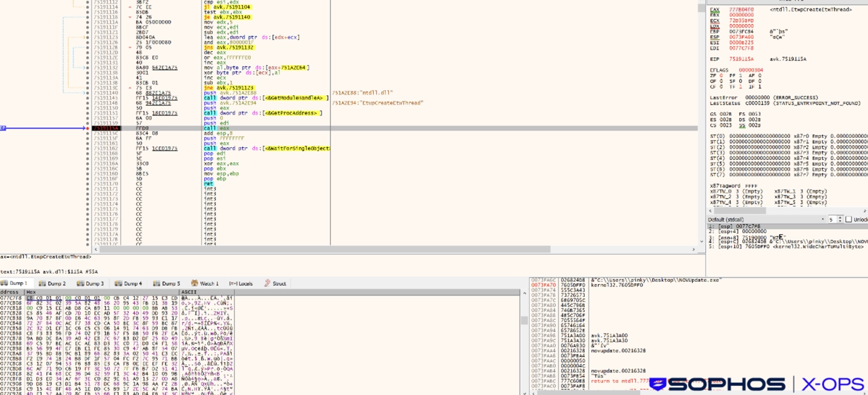868x395 pixels.
Task: Select the EDI register value 0077C7F8
Action: [x=741, y=48]
